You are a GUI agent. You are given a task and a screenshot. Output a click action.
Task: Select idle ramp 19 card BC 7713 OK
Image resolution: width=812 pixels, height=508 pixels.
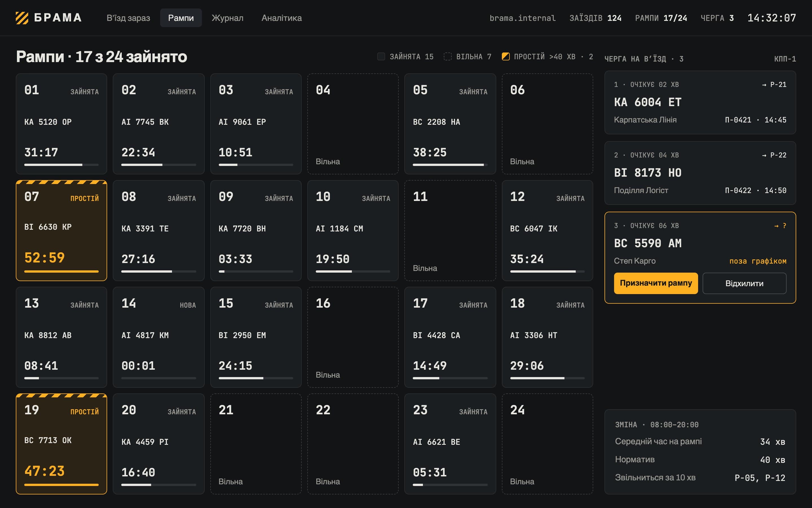pyautogui.click(x=61, y=444)
